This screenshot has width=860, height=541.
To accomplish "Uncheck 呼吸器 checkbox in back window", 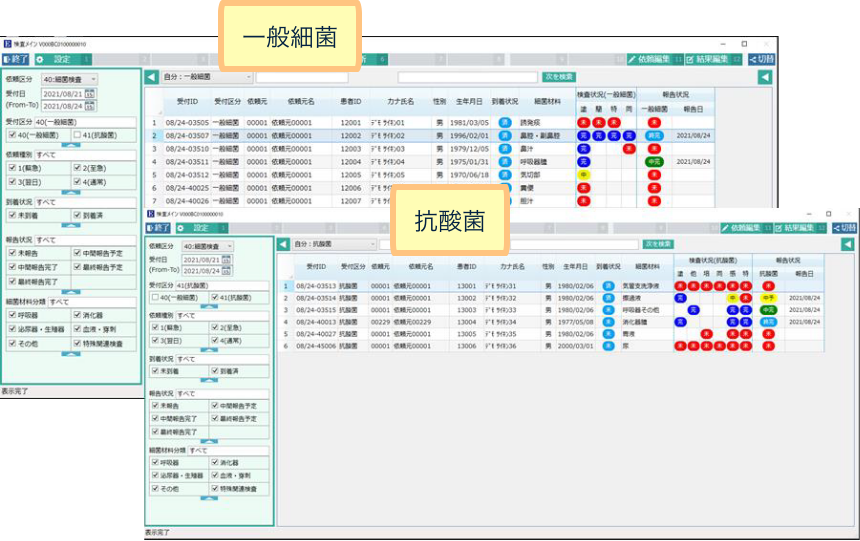I will point(11,314).
